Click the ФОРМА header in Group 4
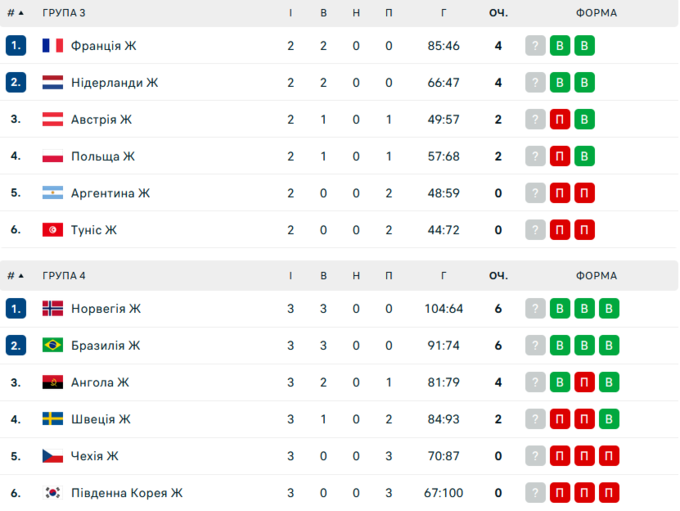 point(596,276)
